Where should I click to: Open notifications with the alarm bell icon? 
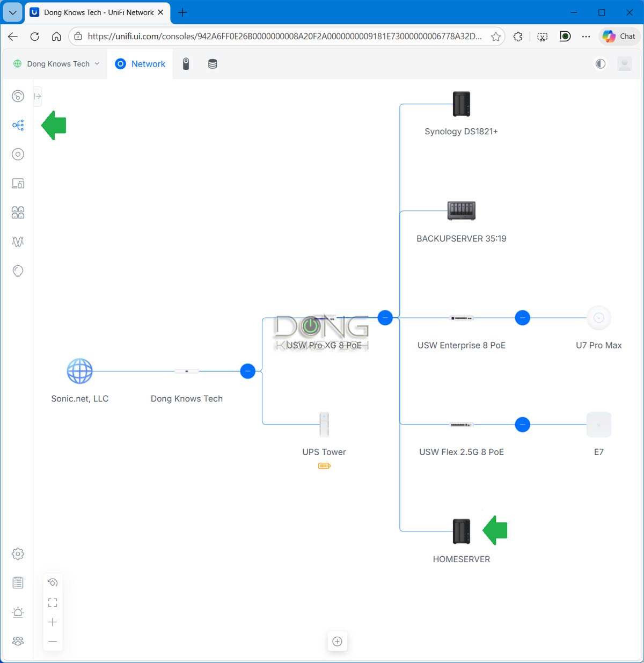[x=18, y=612]
